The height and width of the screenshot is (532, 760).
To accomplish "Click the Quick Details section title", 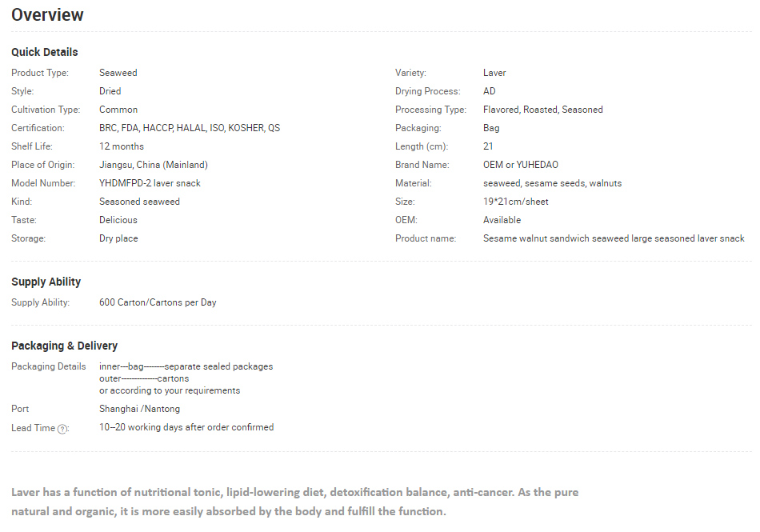I will tap(45, 52).
